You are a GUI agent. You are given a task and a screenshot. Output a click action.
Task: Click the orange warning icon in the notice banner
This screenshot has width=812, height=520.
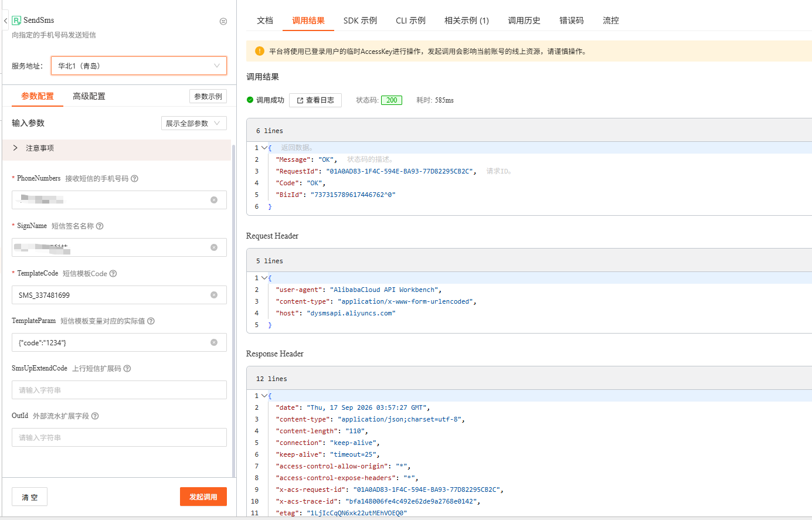(260, 51)
